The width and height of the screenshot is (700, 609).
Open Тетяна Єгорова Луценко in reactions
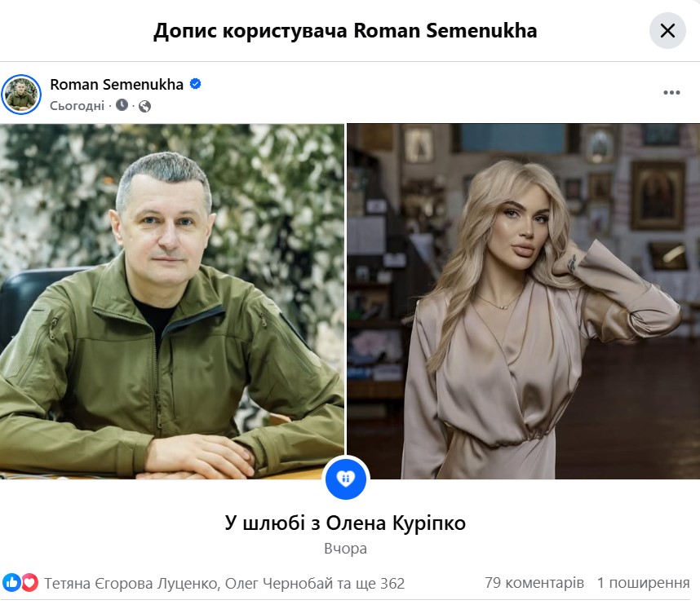pyautogui.click(x=131, y=583)
